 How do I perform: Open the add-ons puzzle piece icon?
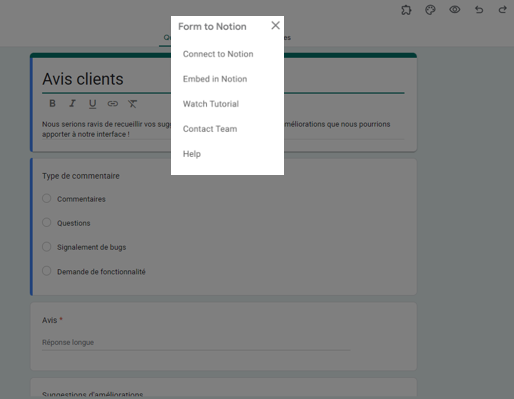coord(406,10)
